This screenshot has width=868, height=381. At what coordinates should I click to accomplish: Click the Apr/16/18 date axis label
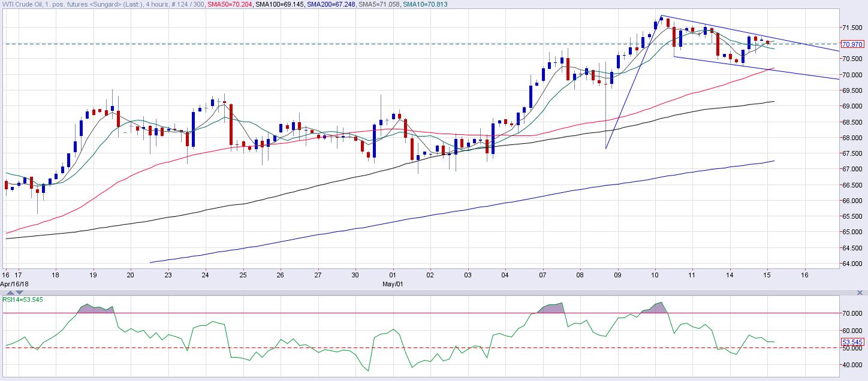(14, 283)
